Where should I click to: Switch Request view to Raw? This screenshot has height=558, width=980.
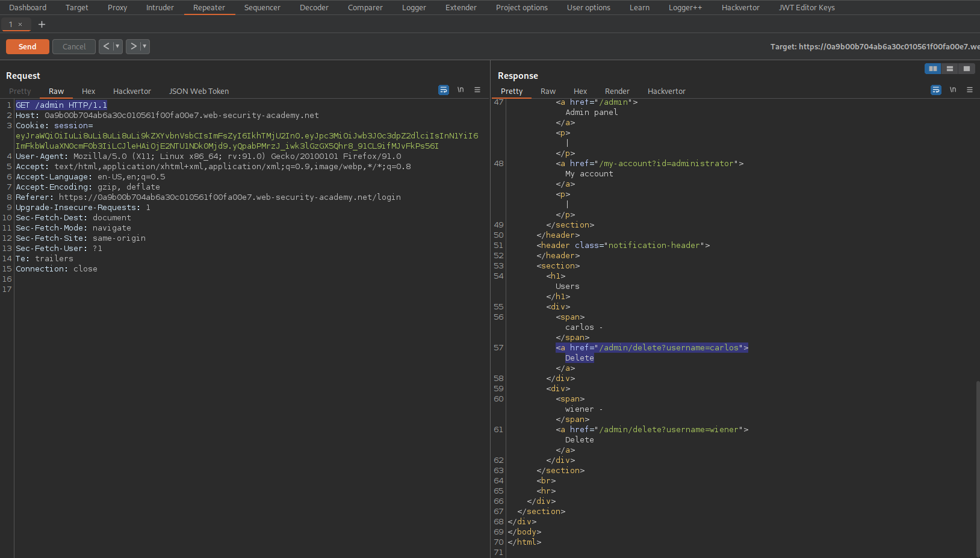(57, 91)
